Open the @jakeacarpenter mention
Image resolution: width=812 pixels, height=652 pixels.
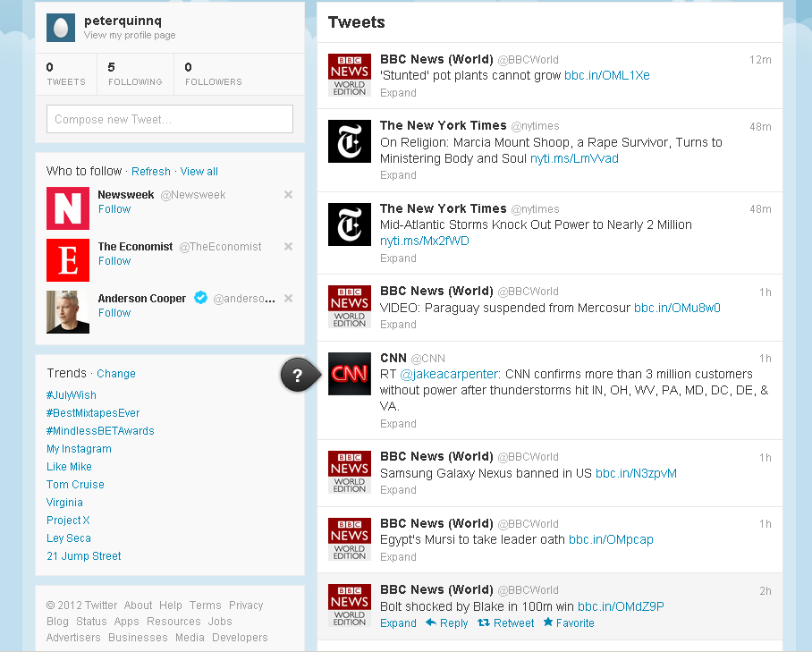tap(450, 374)
